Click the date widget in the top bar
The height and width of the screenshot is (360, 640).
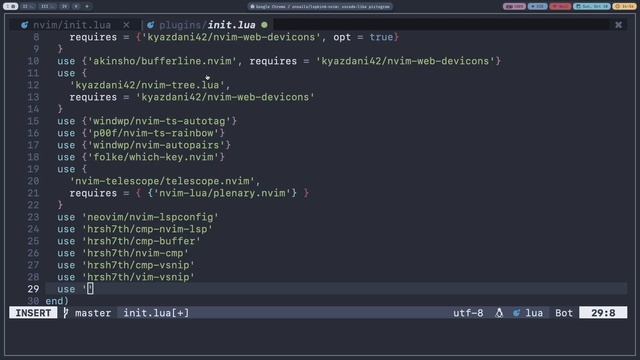pyautogui.click(x=592, y=6)
